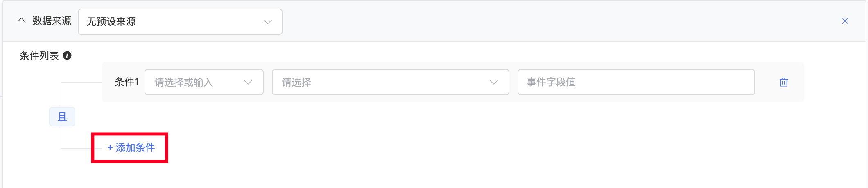Click the 条件1 label

[127, 82]
